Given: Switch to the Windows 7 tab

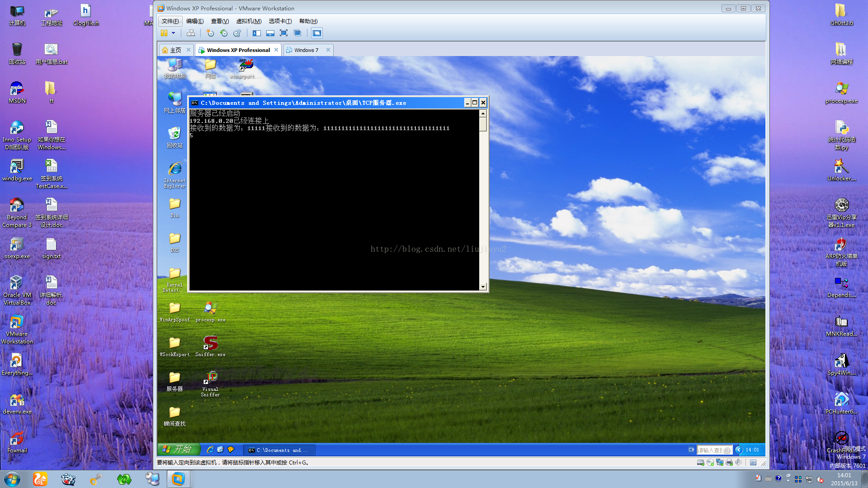Looking at the screenshot, I should tap(306, 50).
